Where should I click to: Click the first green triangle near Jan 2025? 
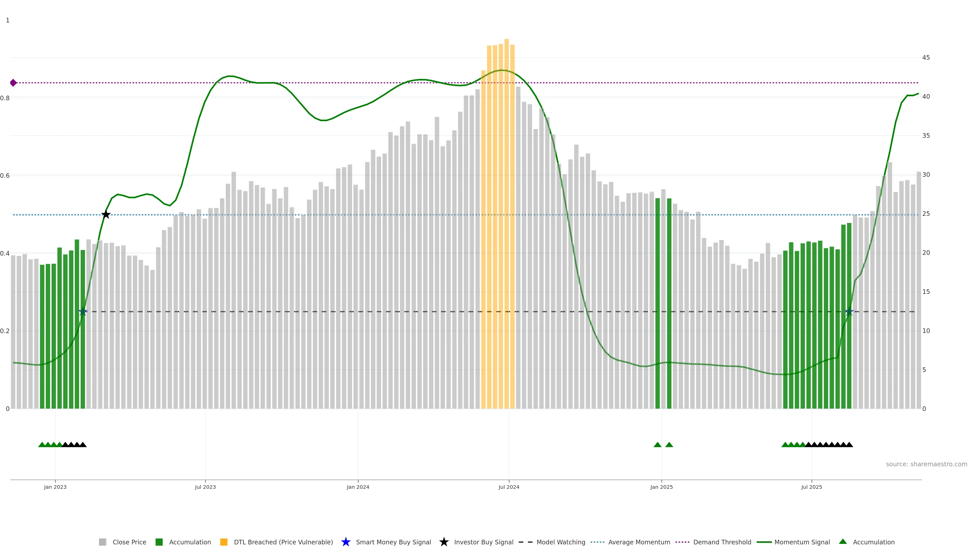(x=657, y=445)
